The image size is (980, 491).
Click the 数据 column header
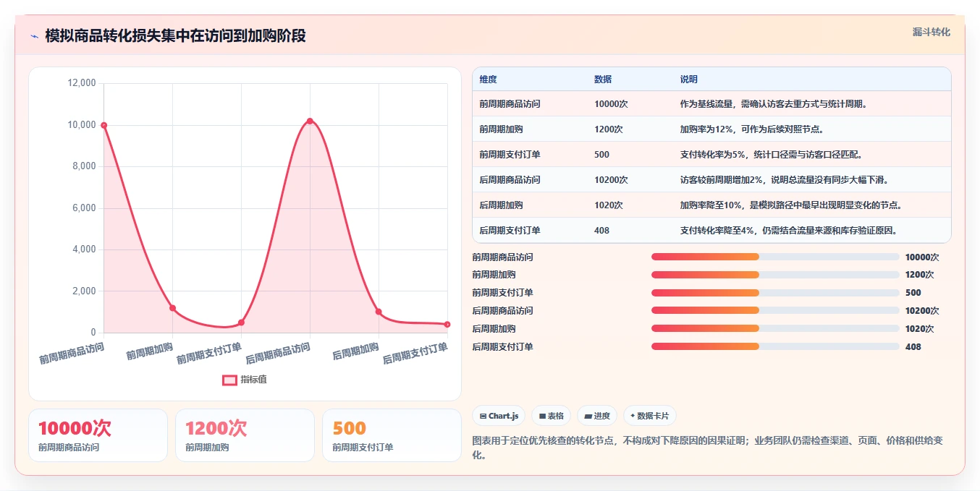(x=603, y=80)
